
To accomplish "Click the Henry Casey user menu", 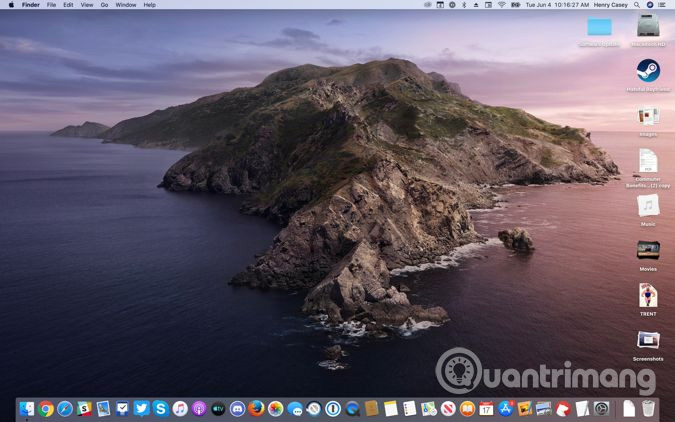I will coord(610,5).
